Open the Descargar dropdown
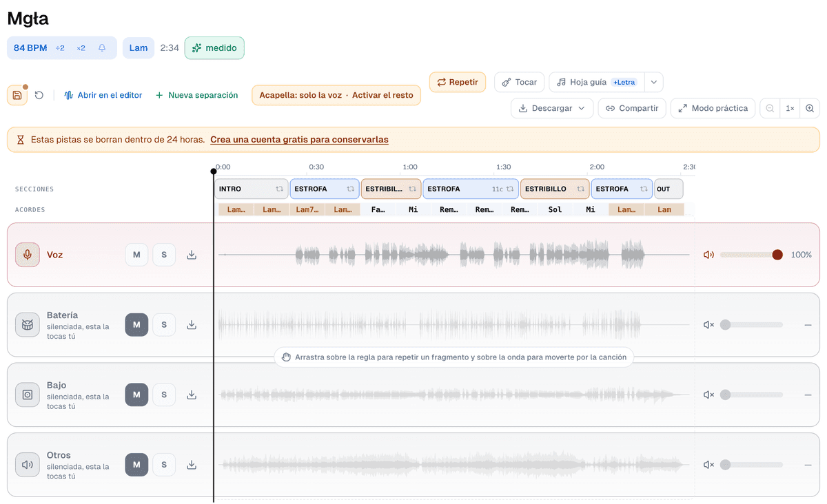This screenshot has height=504, width=827. coord(551,108)
